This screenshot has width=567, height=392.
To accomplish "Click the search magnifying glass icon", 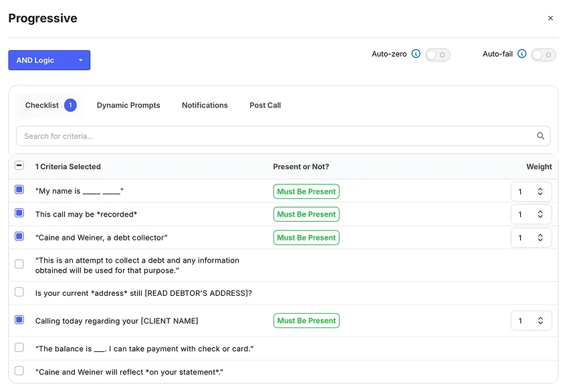I will click(541, 136).
